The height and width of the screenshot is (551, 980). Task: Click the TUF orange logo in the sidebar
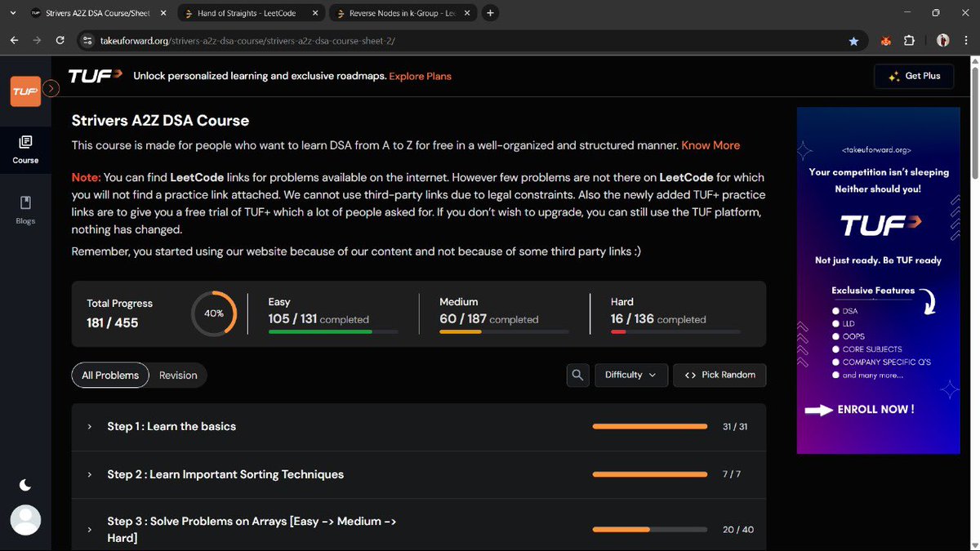click(x=24, y=91)
